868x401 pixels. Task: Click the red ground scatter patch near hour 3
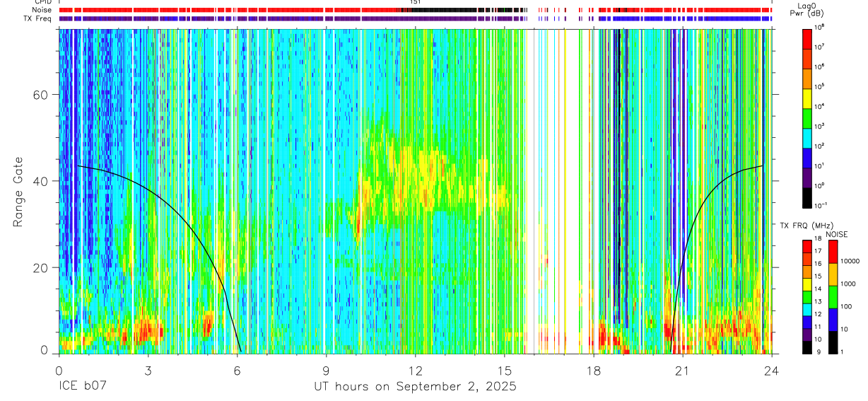148,330
